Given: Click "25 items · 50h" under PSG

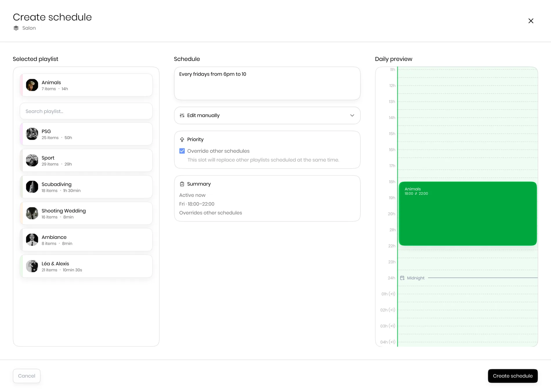Looking at the screenshot, I should [57, 138].
